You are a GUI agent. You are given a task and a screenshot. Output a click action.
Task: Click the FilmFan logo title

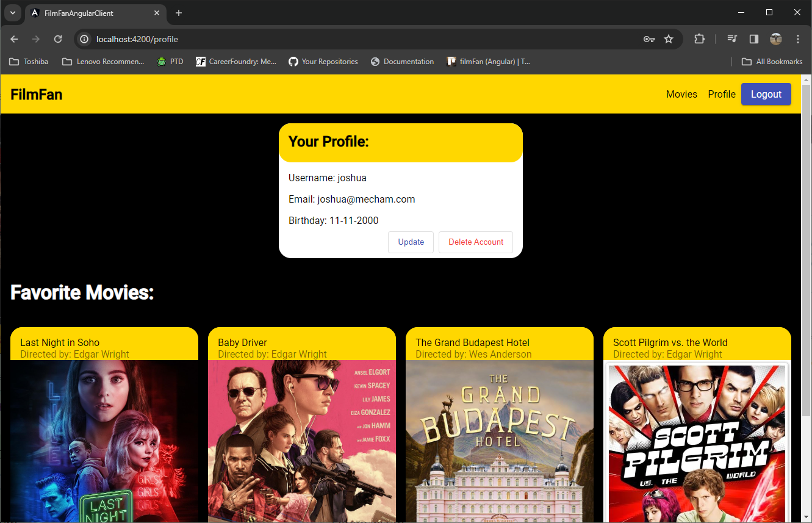(37, 94)
